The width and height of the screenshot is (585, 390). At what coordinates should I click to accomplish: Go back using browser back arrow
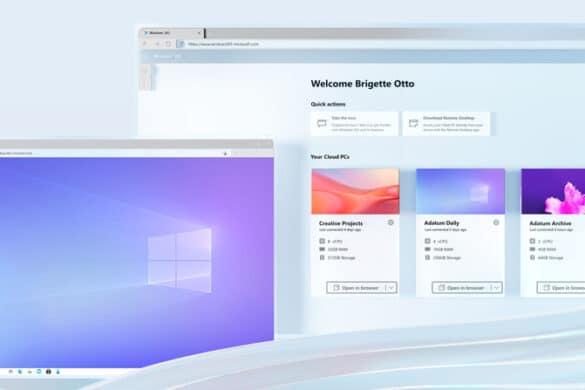click(x=145, y=44)
